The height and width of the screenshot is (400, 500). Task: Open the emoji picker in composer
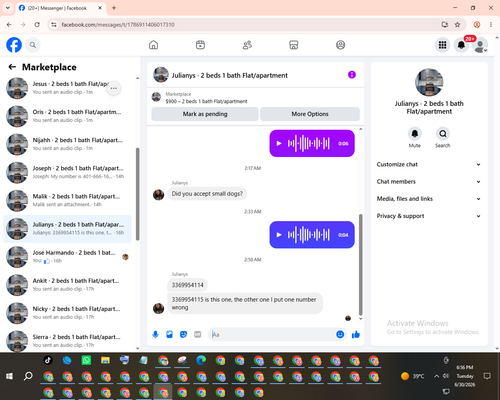tap(340, 334)
